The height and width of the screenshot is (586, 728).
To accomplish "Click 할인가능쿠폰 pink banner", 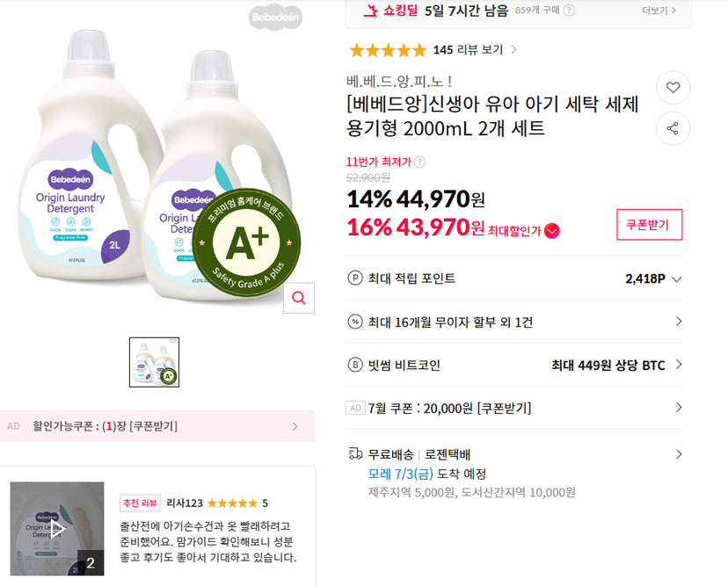I will [157, 426].
